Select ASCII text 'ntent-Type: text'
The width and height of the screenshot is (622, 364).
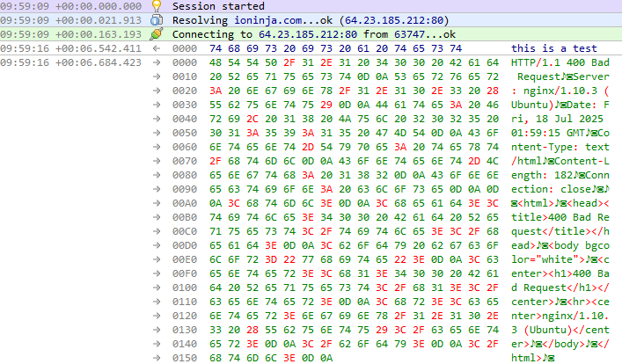point(560,147)
